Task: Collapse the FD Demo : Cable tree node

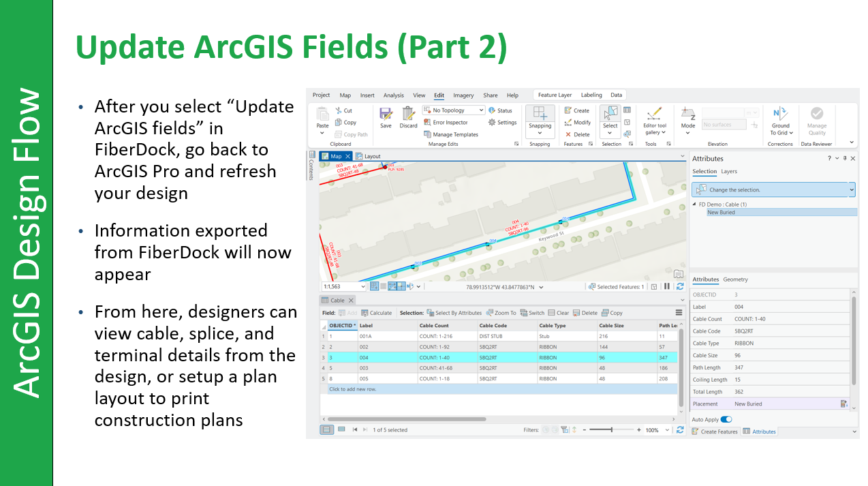Action: click(694, 204)
